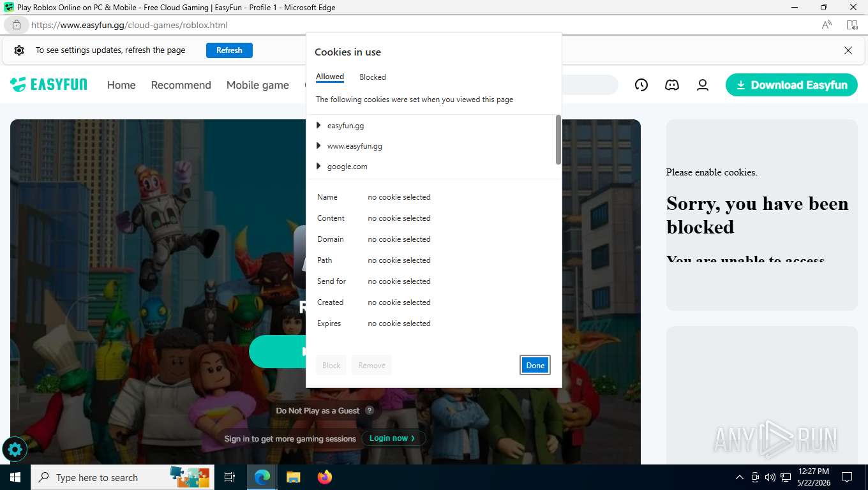The width and height of the screenshot is (868, 490).
Task: Click the Remove button in cookies dialog
Action: pos(371,365)
